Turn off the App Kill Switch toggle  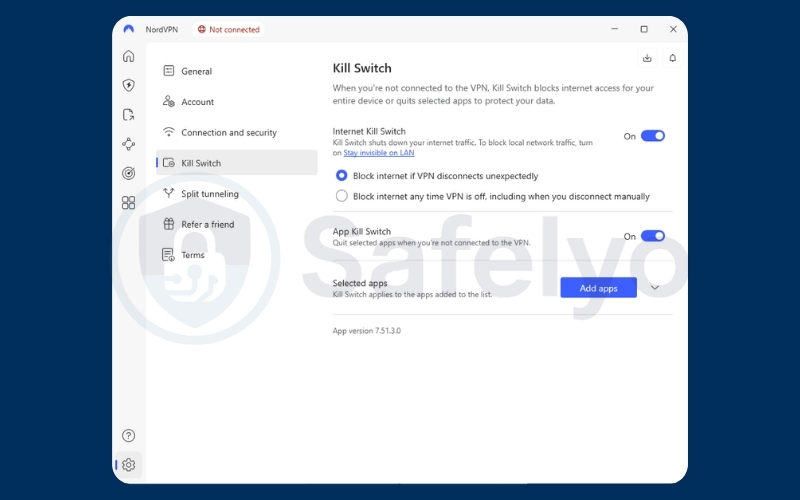coord(653,236)
